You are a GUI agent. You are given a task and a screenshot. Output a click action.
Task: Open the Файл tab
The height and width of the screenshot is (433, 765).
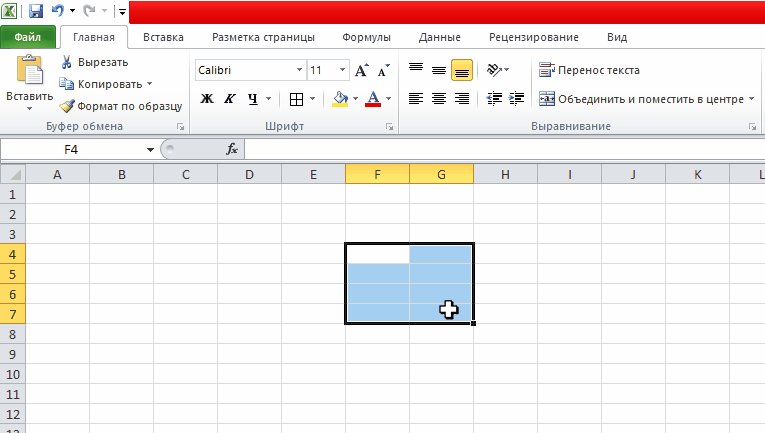point(28,37)
